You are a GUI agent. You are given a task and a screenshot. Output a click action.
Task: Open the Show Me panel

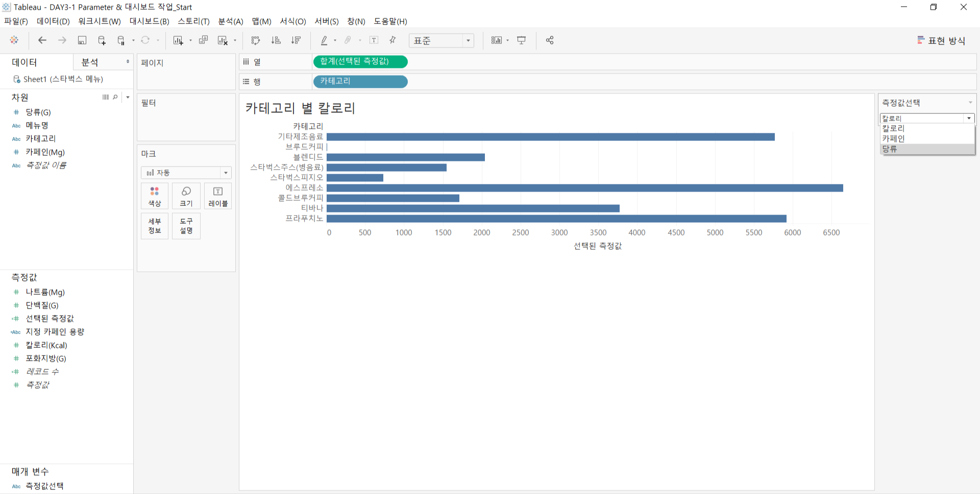(941, 41)
